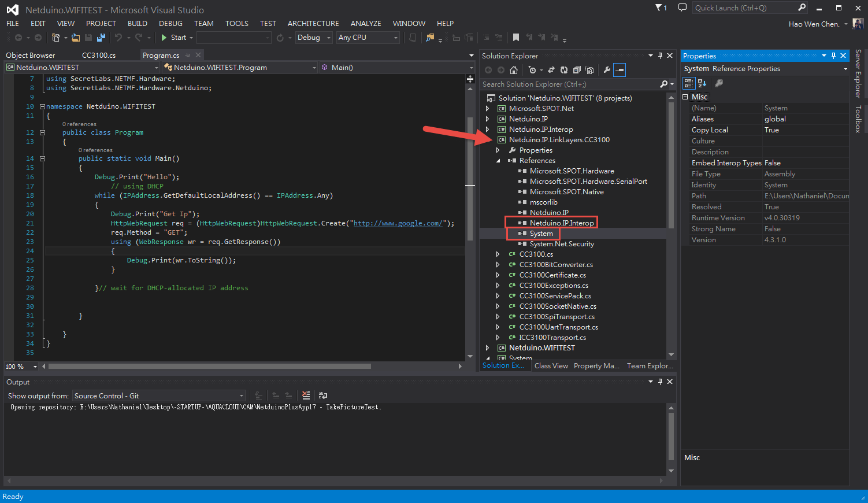Open the ARCHITECTURE menu
868x503 pixels.
(x=313, y=24)
